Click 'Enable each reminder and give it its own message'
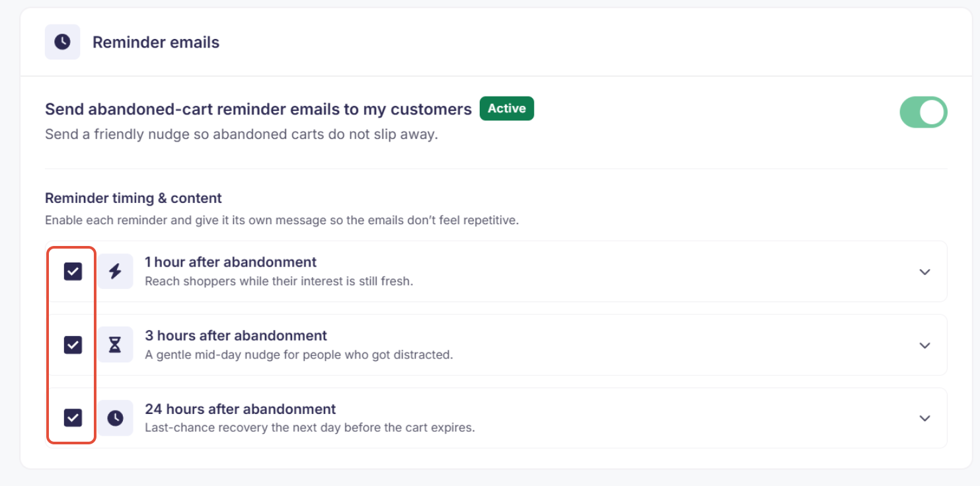 coord(282,220)
